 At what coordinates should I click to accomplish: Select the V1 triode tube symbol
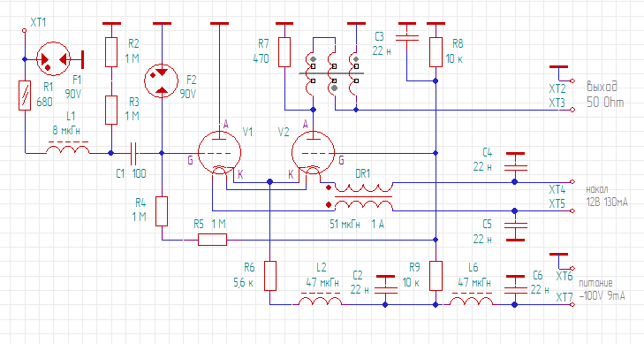(219, 153)
